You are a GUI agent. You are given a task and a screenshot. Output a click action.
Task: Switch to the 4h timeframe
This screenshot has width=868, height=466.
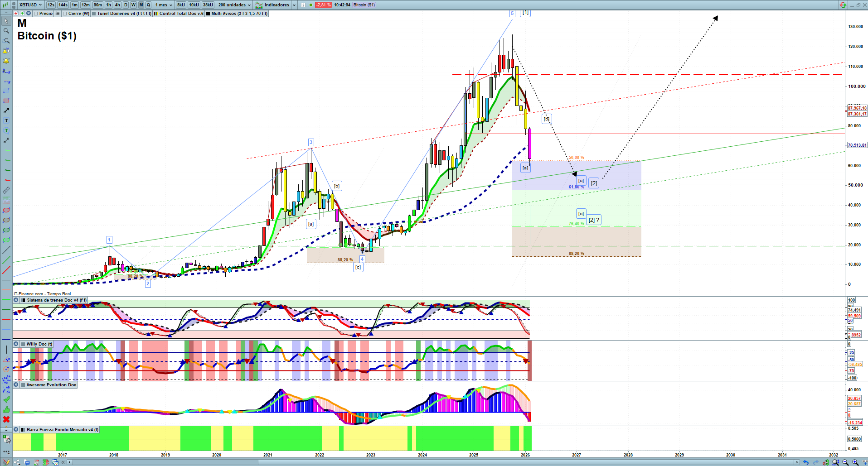[117, 5]
